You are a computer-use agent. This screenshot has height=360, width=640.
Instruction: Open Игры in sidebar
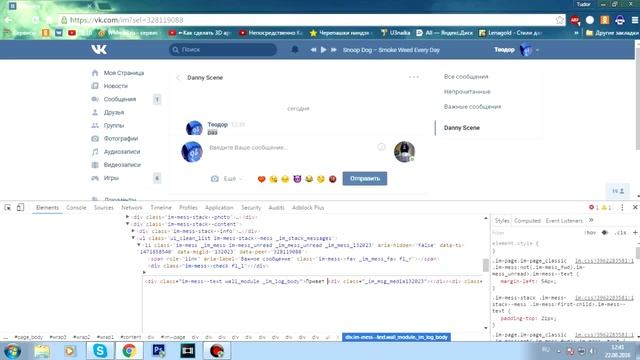[x=111, y=178]
